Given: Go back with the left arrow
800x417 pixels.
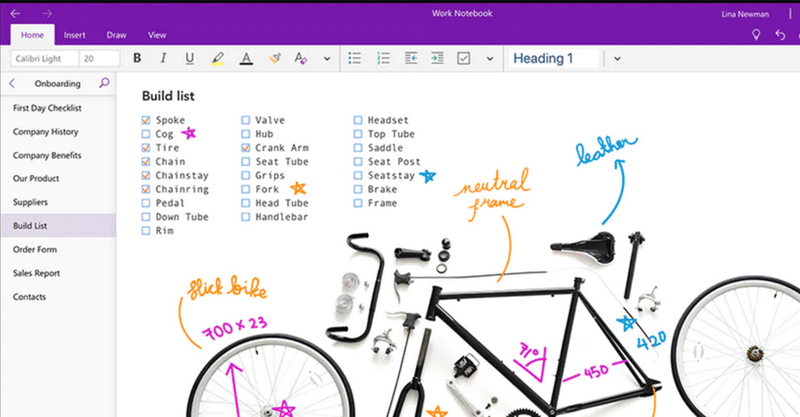Looking at the screenshot, I should (x=15, y=13).
